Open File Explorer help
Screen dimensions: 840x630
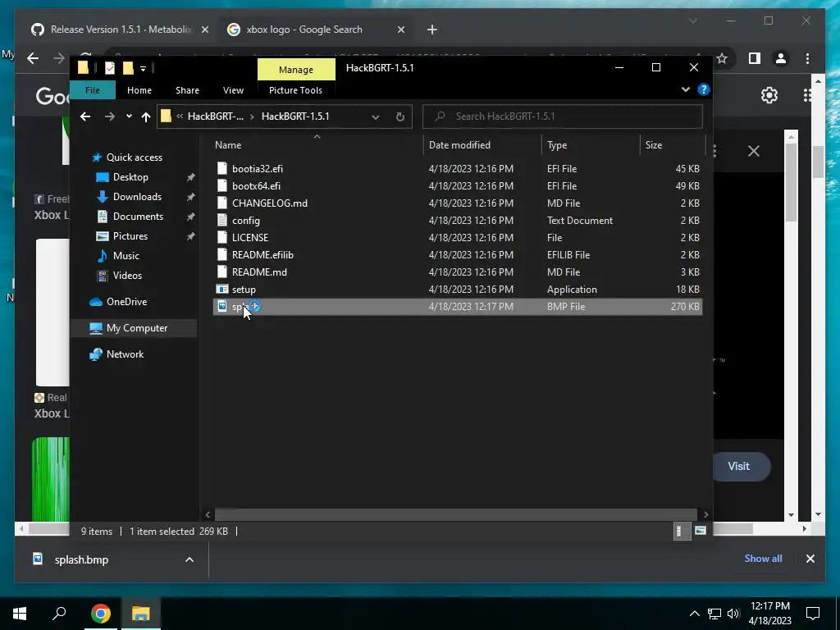pyautogui.click(x=704, y=89)
